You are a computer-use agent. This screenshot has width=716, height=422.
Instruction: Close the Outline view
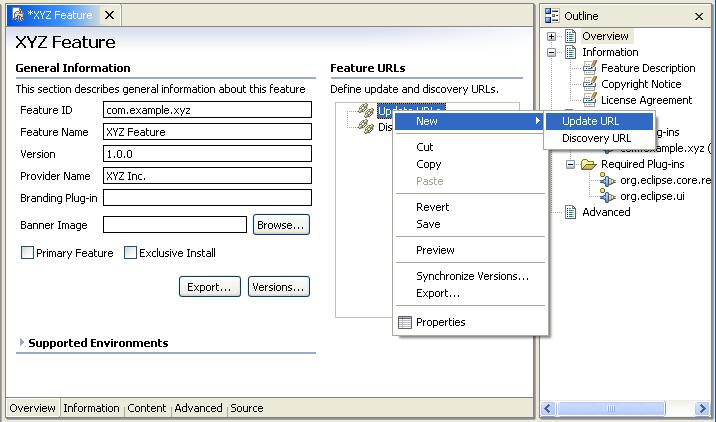coord(699,16)
